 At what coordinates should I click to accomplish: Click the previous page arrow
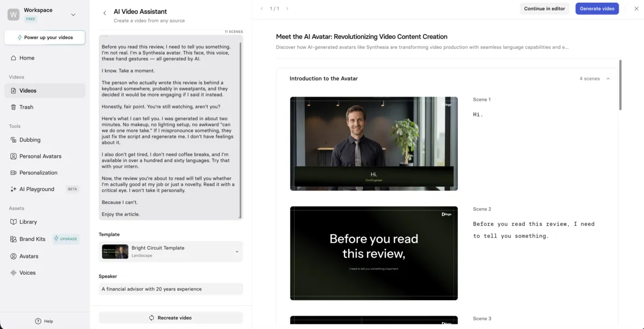(x=262, y=9)
